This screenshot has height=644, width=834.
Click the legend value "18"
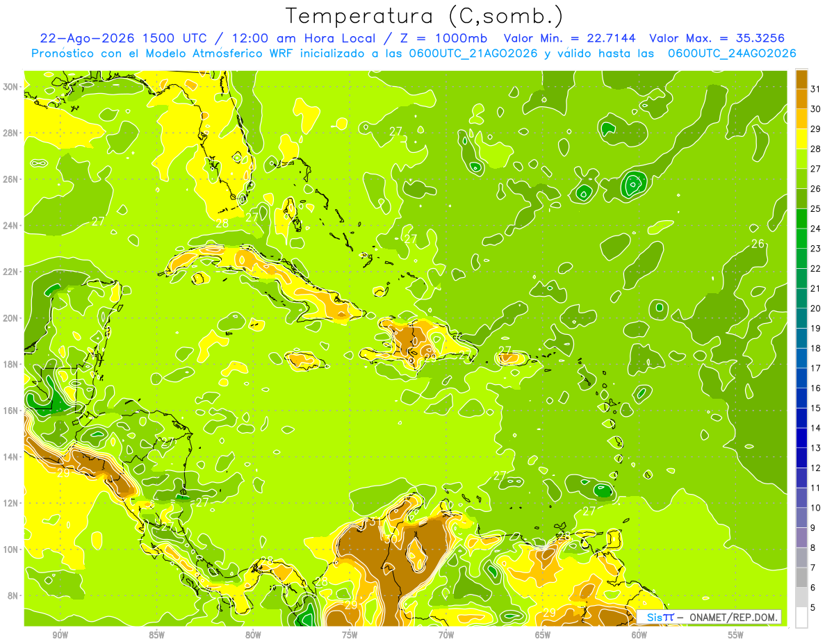(816, 348)
